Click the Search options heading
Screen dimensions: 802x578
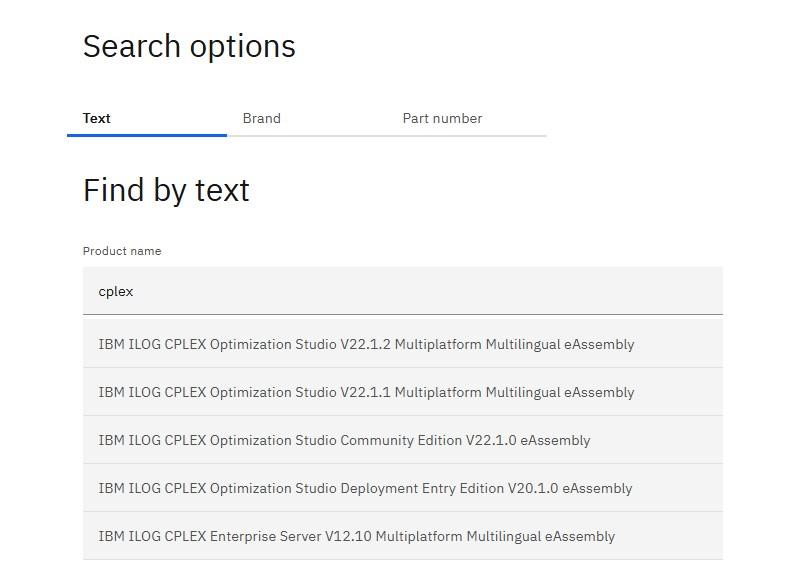189,46
